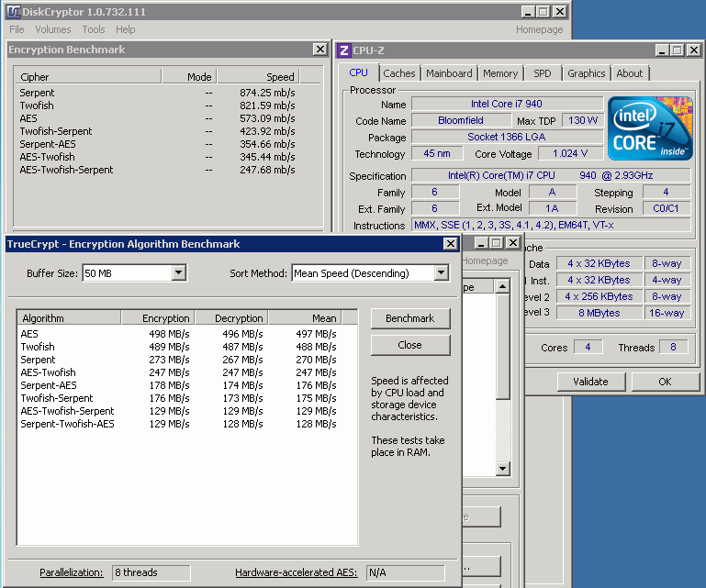Image resolution: width=706 pixels, height=588 pixels.
Task: Click the Encryption column header
Action: [158, 318]
